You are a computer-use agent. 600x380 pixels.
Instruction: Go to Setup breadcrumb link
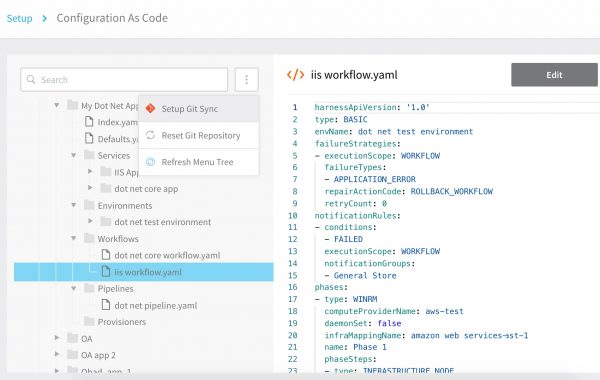20,18
